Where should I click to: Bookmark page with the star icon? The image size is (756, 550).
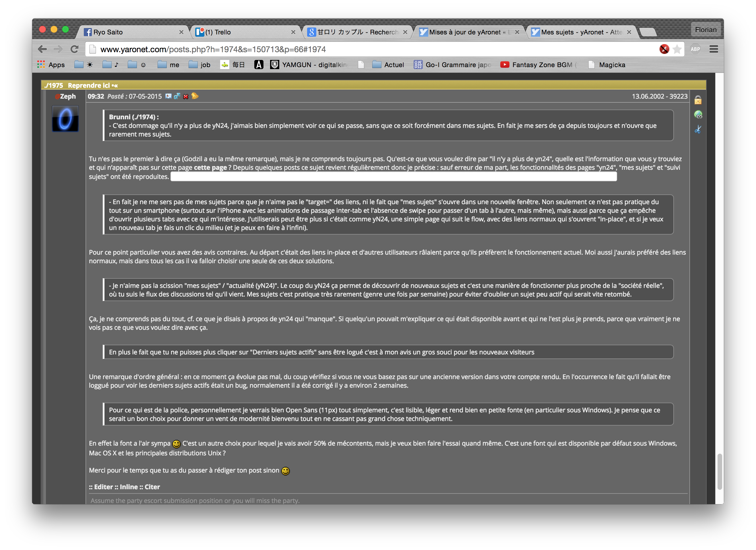point(677,49)
